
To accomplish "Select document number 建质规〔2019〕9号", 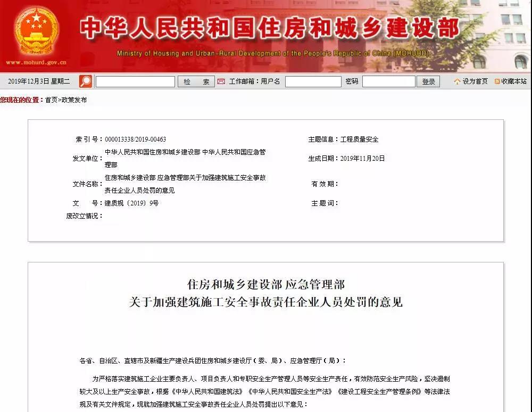I will click(131, 203).
